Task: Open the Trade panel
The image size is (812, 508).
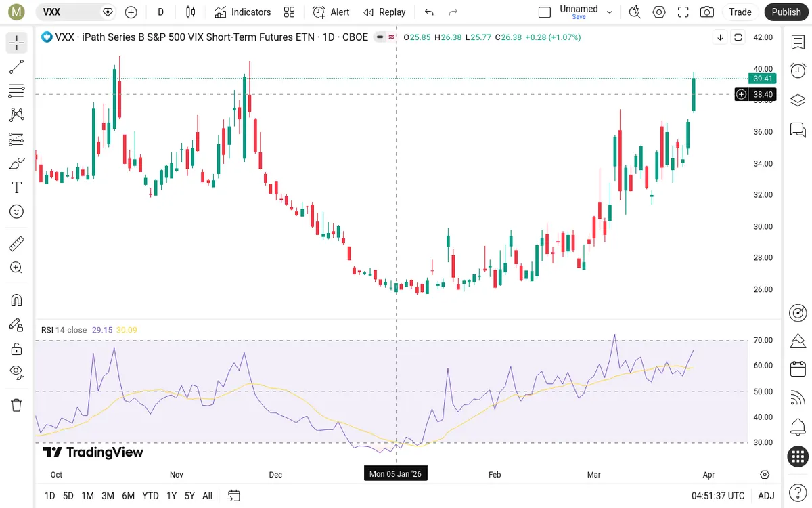Action: point(740,12)
